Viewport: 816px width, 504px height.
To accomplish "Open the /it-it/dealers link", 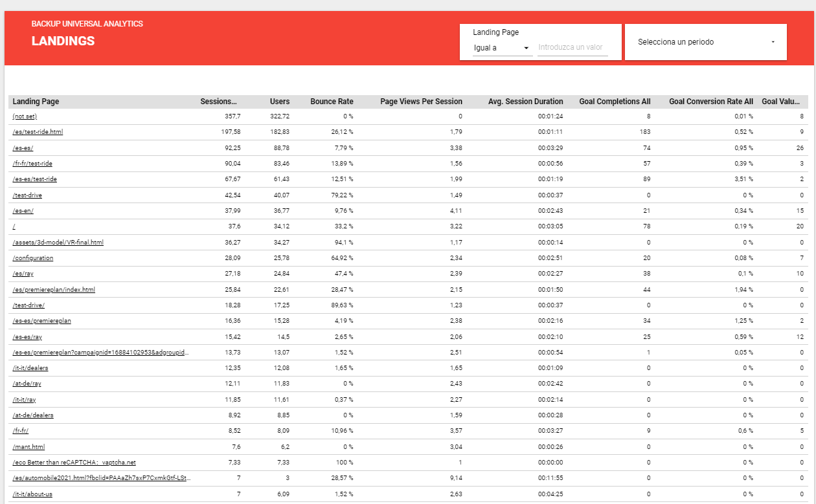I will coord(30,368).
